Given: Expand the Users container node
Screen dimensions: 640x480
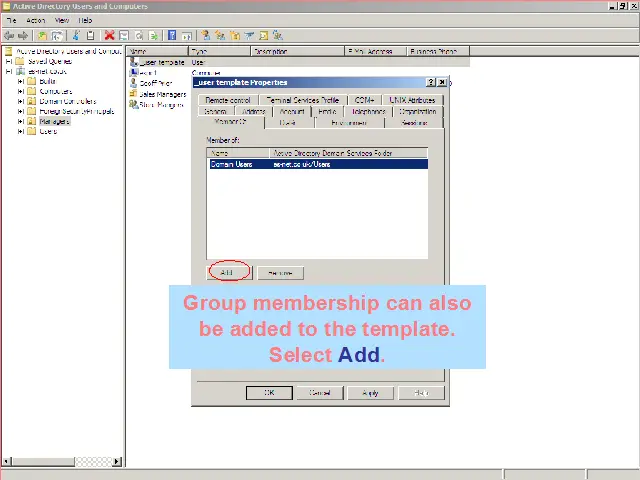Looking at the screenshot, I should click(20, 131).
